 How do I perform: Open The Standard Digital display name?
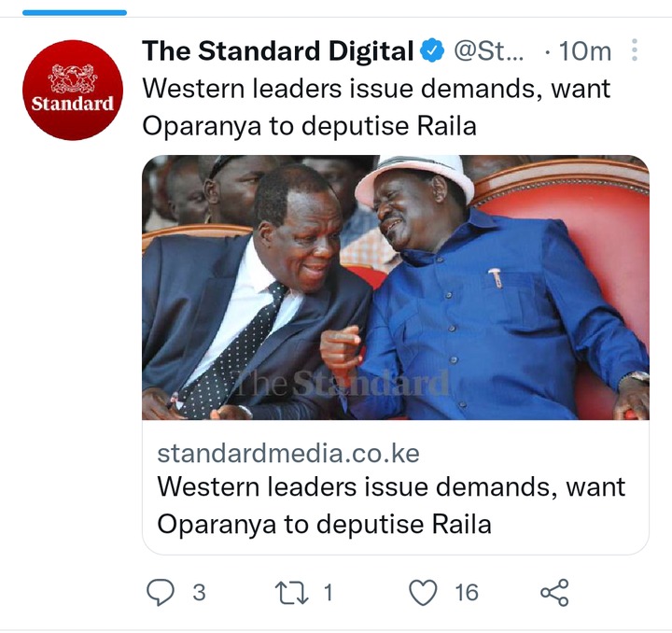click(x=278, y=51)
